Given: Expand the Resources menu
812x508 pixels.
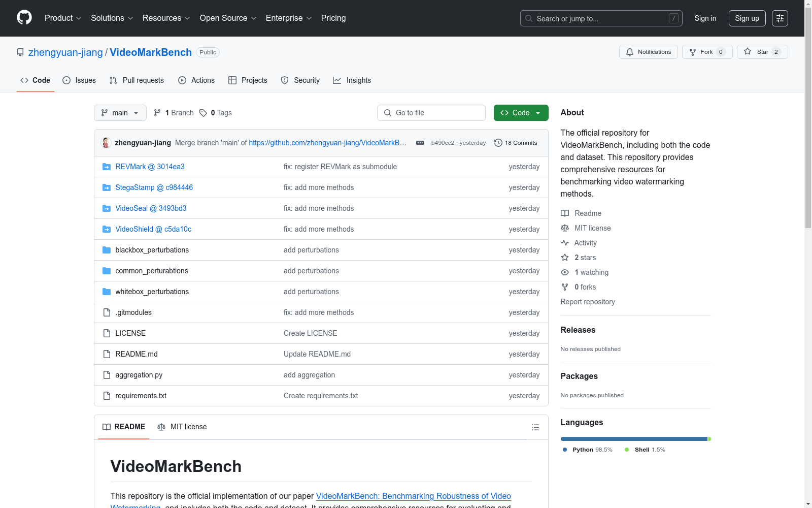Looking at the screenshot, I should coord(166,18).
